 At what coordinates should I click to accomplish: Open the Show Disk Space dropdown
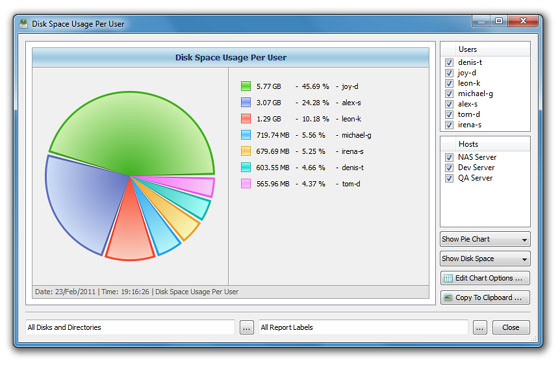(485, 259)
